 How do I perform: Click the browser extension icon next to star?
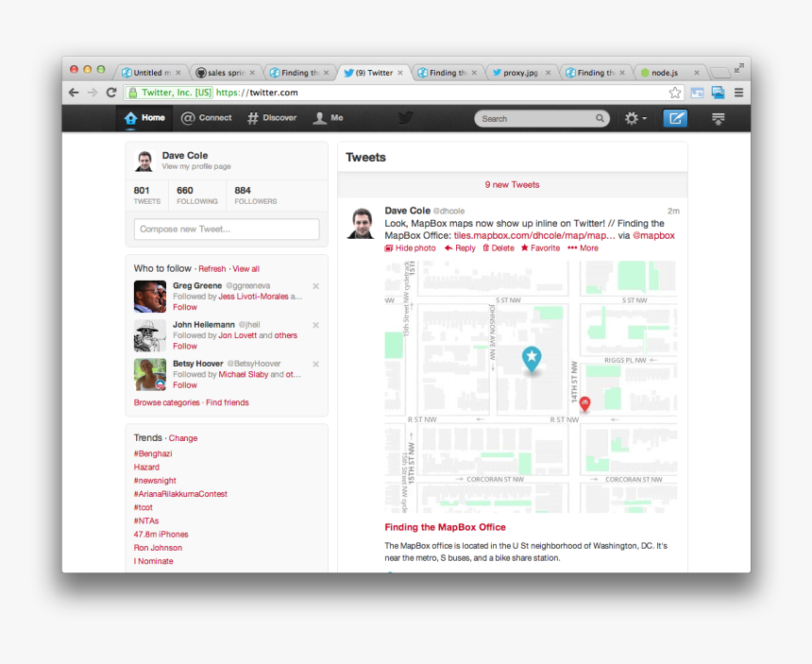coord(697,93)
